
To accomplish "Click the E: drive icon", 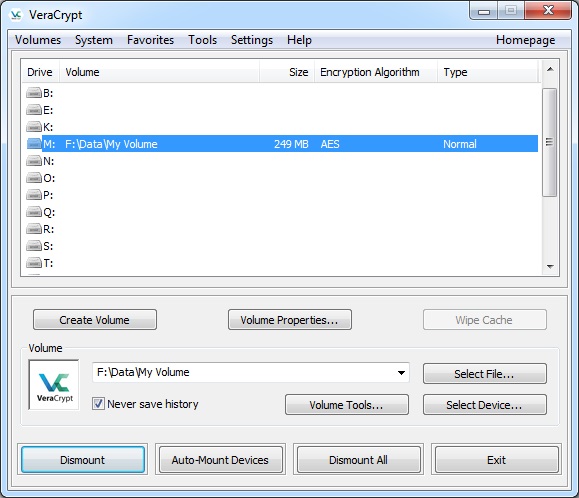I will click(34, 110).
